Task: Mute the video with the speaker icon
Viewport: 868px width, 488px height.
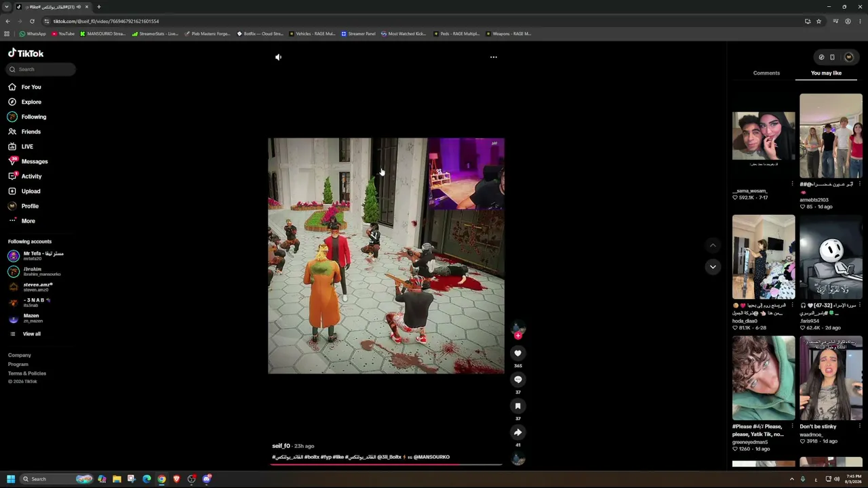Action: click(278, 57)
